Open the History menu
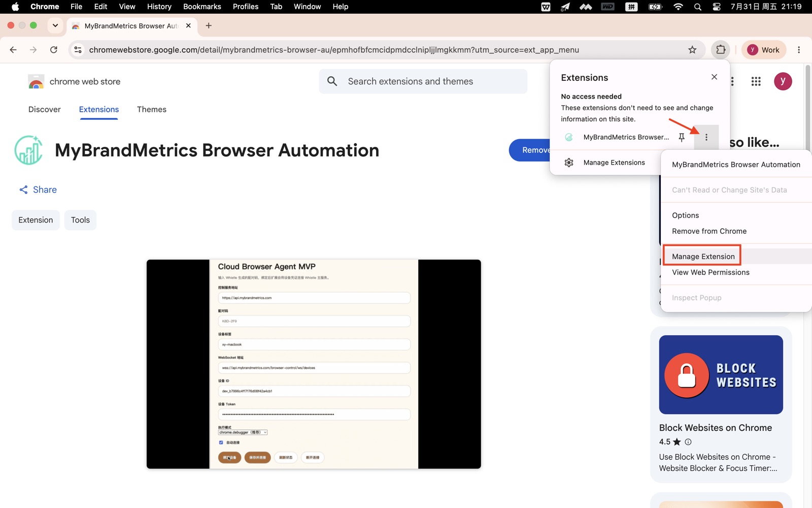This screenshot has width=812, height=508. [x=159, y=7]
